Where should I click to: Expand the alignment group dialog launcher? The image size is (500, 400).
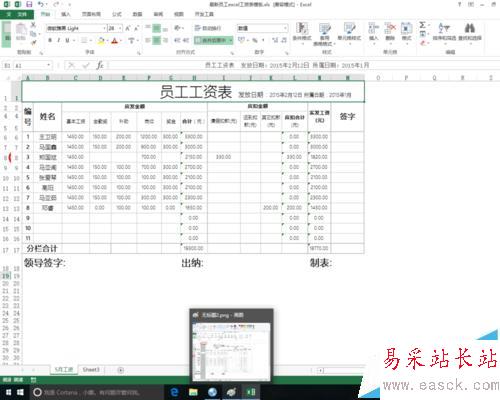point(232,53)
